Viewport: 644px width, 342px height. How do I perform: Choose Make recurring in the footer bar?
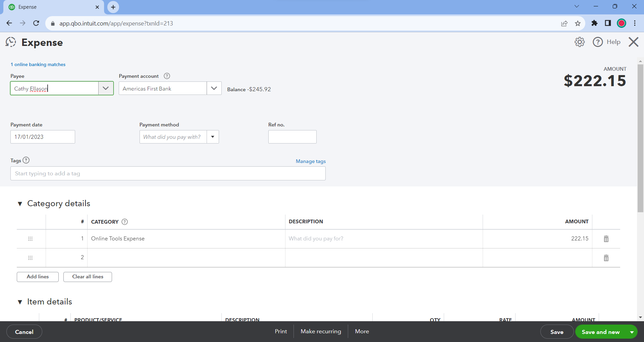pyautogui.click(x=321, y=331)
